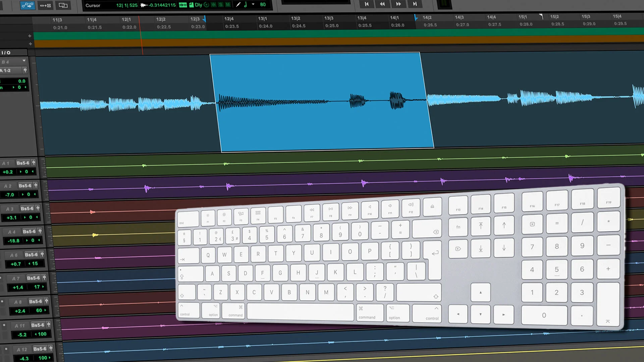Toggle the green M indicator in the counter
The width and height of the screenshot is (644, 362).
point(228,5)
